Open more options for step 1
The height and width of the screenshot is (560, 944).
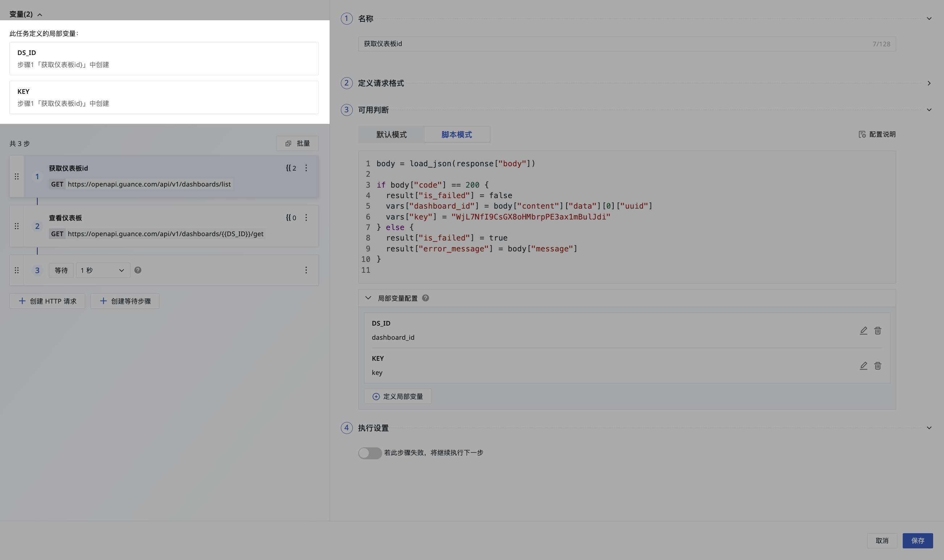306,168
